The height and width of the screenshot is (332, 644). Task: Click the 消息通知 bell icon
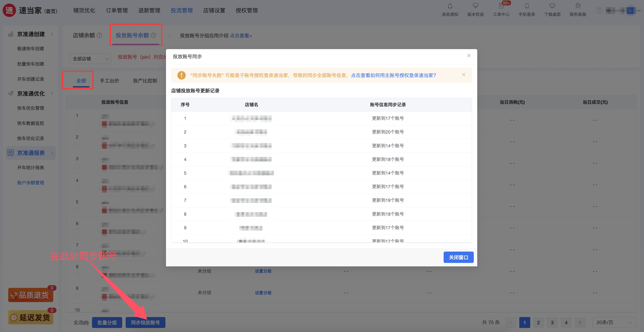pos(450,6)
